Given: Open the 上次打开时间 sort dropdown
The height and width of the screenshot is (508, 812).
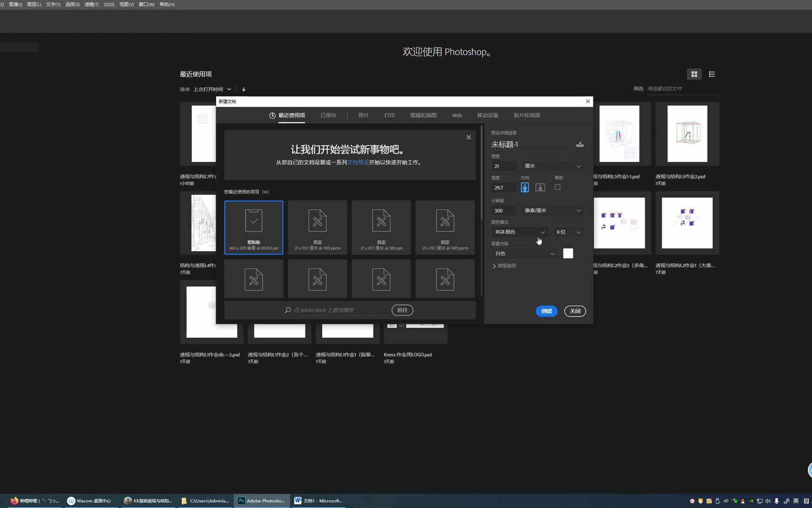Looking at the screenshot, I should (x=212, y=89).
